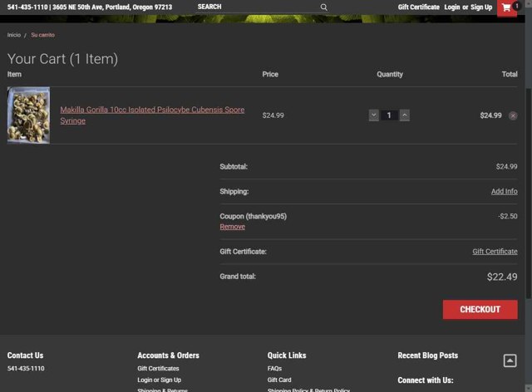Go to Inicio breadcrumb
Image resolution: width=532 pixels, height=392 pixels.
[x=14, y=35]
